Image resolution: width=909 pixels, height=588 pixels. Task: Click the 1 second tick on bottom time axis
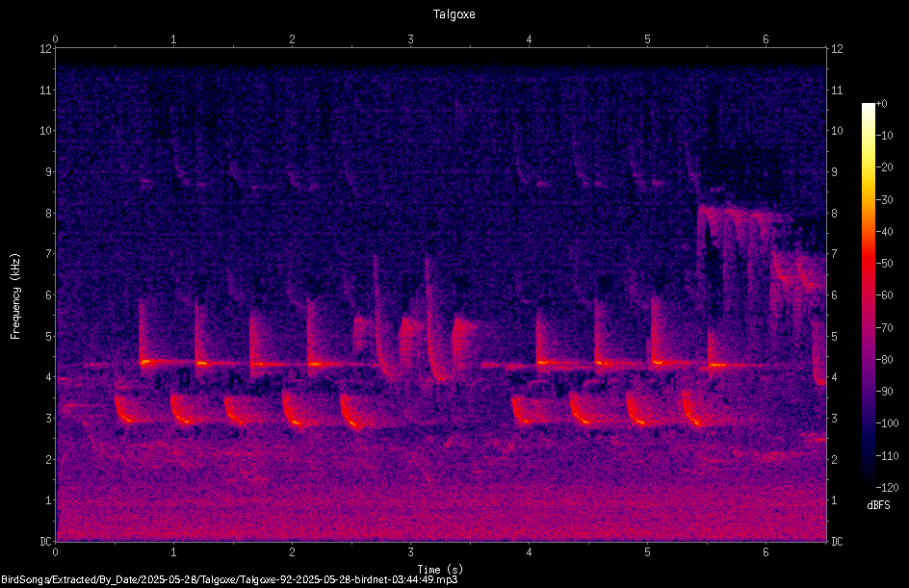(173, 552)
